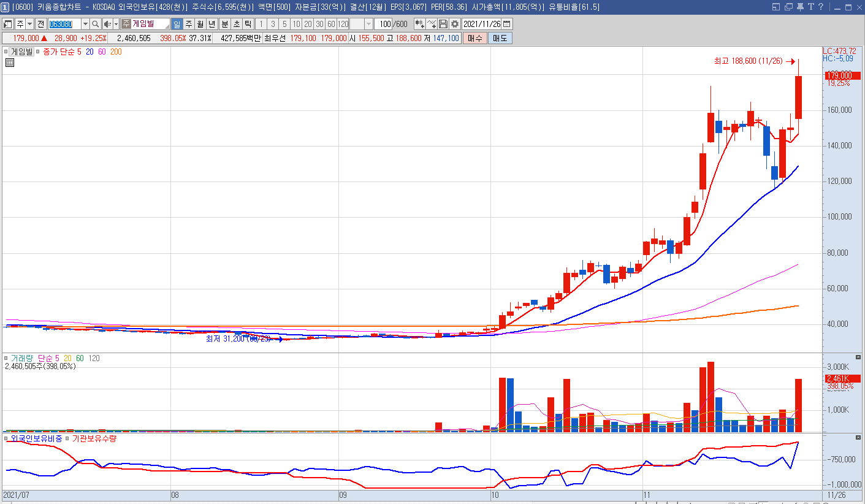Click the 거래량 volume indicator label
Screen dimensions: 865x504
coord(22,358)
